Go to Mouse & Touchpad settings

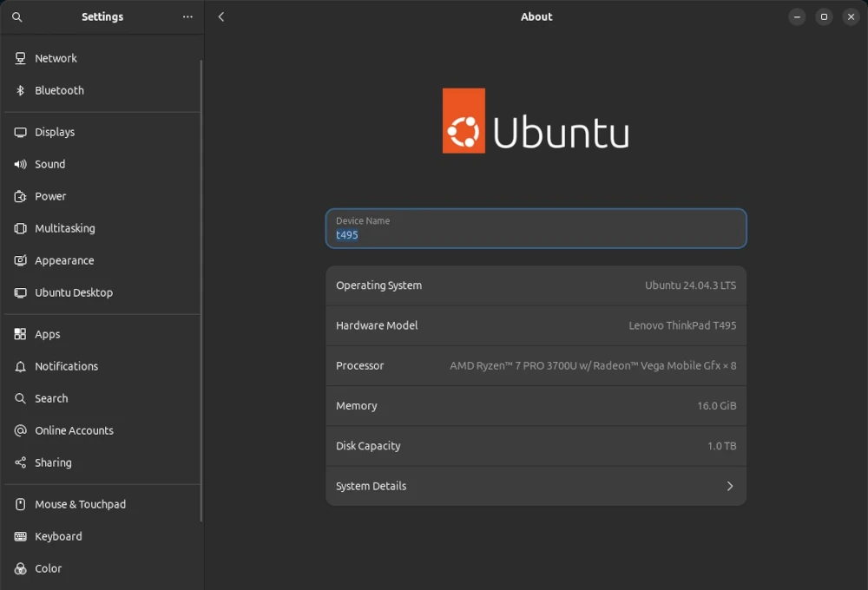click(102, 504)
